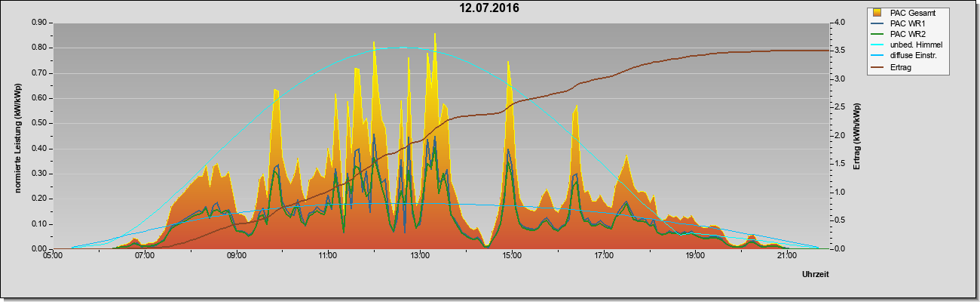Click the PAC Gesamt legend color swatch
This screenshot has height=302, width=980.
point(878,13)
